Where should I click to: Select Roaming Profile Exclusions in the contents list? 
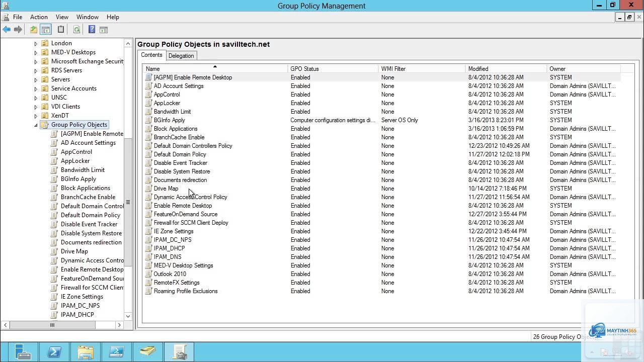(186, 291)
